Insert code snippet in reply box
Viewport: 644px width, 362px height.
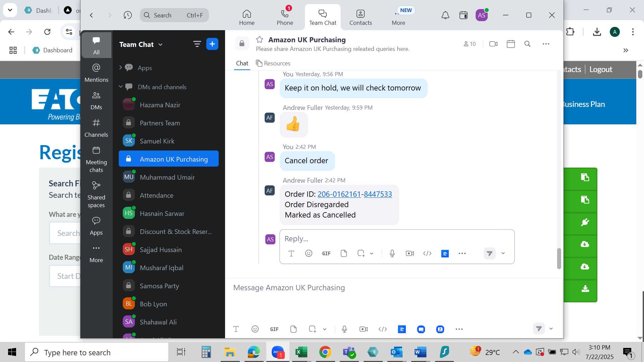tap(427, 253)
